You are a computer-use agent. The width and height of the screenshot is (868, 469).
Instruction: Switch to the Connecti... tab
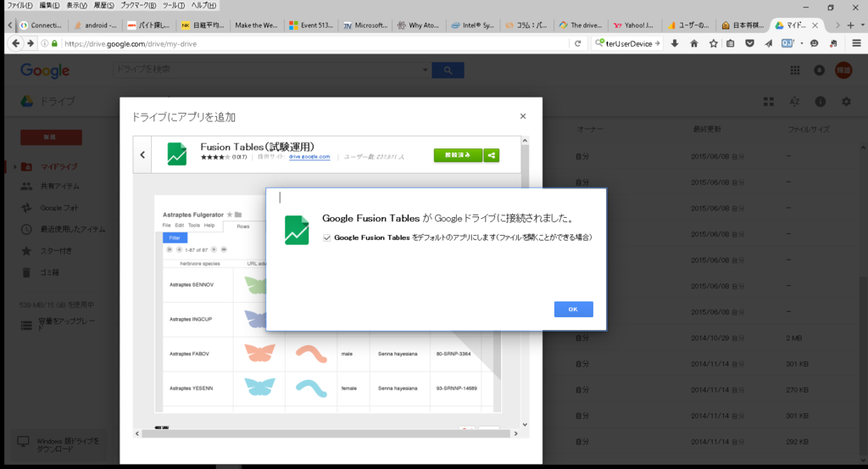42,25
